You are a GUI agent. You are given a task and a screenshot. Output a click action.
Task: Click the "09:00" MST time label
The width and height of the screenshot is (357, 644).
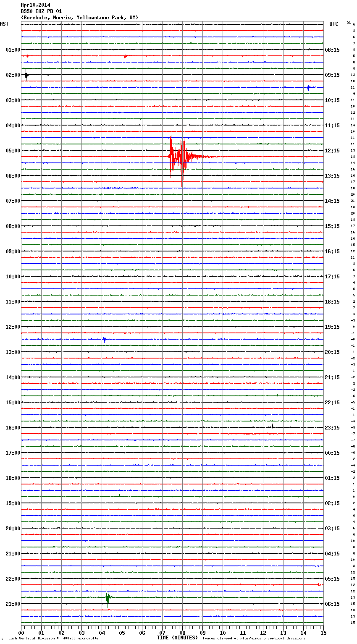click(13, 251)
